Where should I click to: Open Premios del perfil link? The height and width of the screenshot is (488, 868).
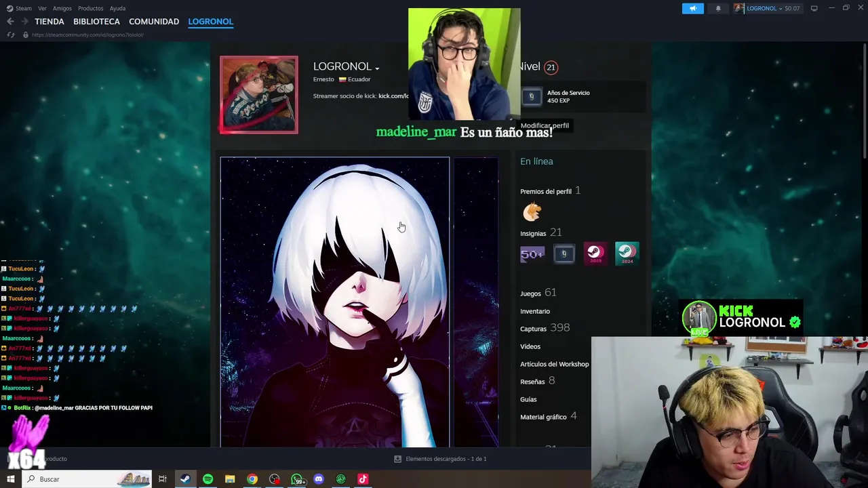click(550, 191)
